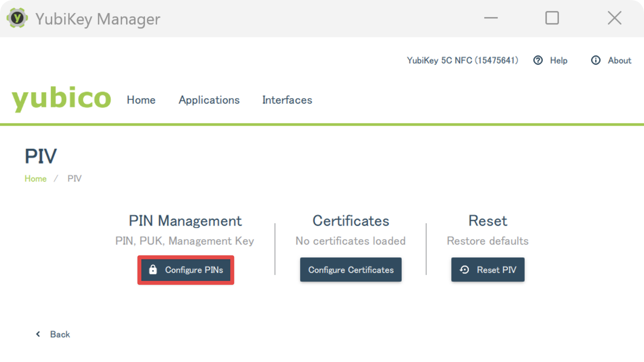Click the lock icon on Configure PINs
Image resolution: width=644 pixels, height=362 pixels.
153,270
